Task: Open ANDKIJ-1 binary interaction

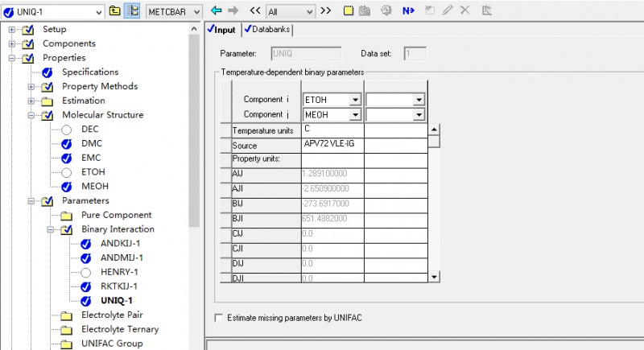Action: tap(120, 243)
